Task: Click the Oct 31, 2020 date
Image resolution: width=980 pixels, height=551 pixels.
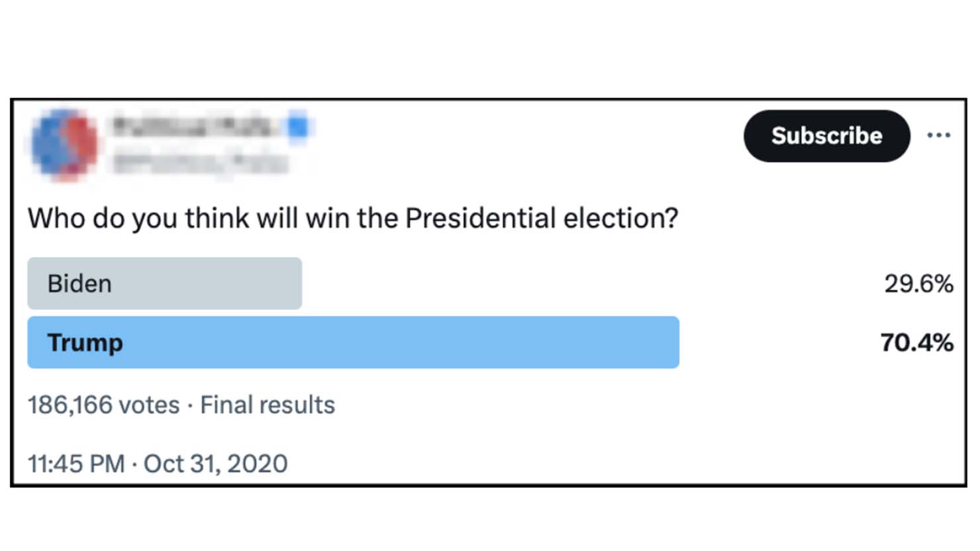Action: 215,464
